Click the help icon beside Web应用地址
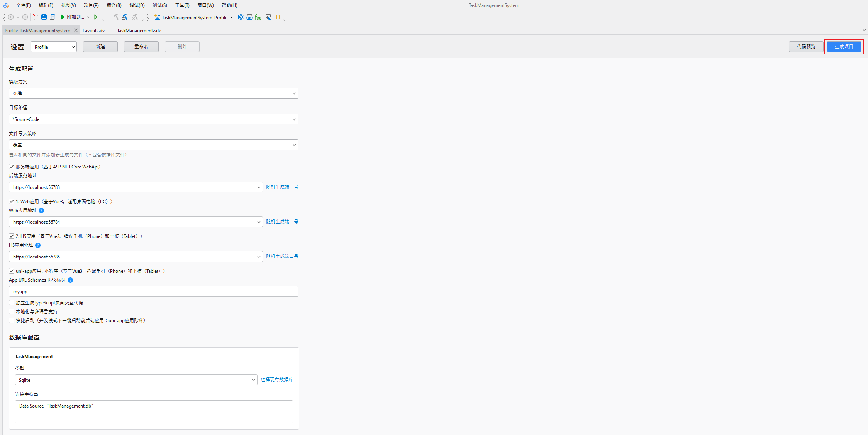This screenshot has width=868, height=435. tap(41, 211)
